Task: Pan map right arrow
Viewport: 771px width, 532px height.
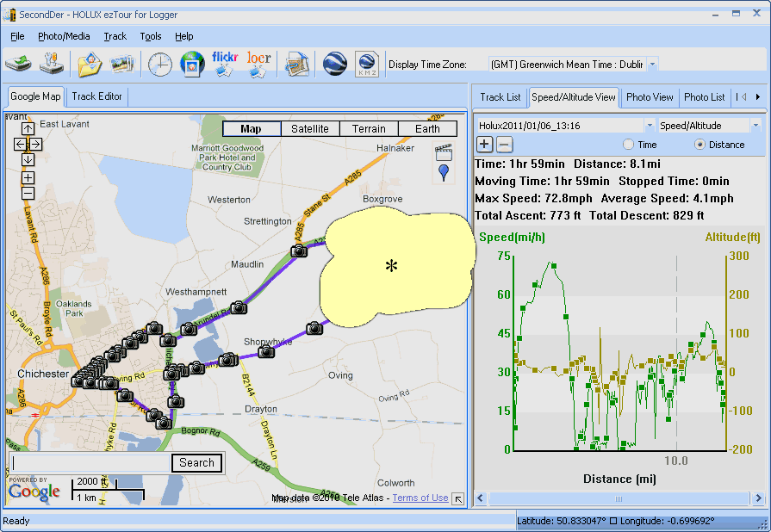Action: (36, 144)
